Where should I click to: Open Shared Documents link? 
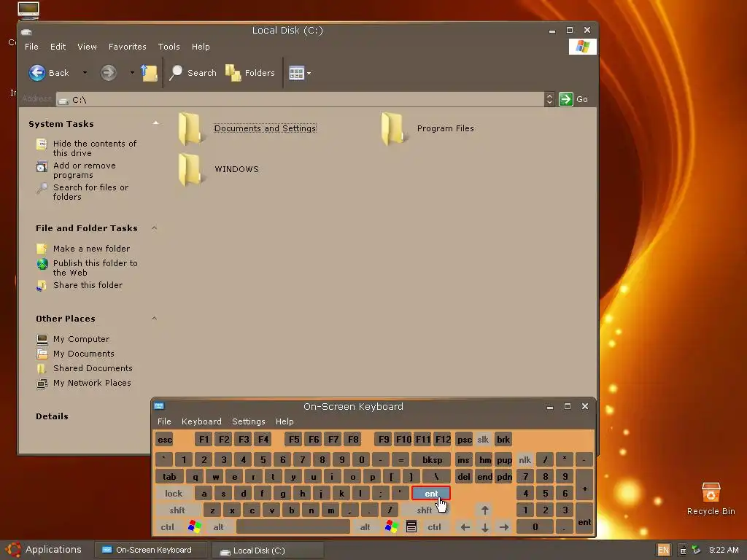pos(93,368)
